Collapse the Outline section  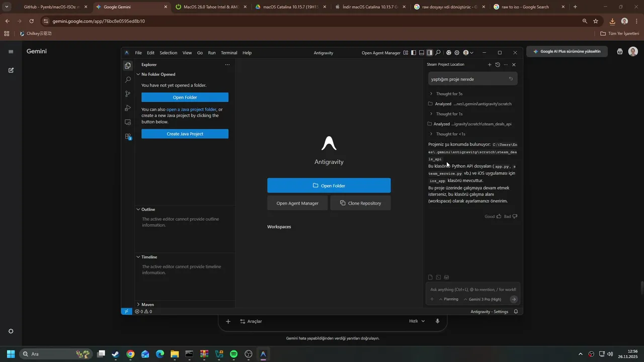[x=185, y=209]
